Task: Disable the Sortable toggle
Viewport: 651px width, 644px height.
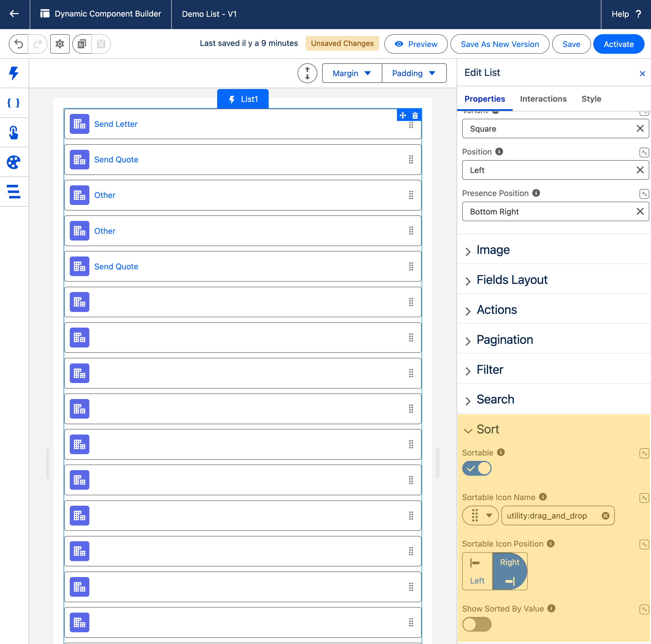Action: pyautogui.click(x=476, y=468)
